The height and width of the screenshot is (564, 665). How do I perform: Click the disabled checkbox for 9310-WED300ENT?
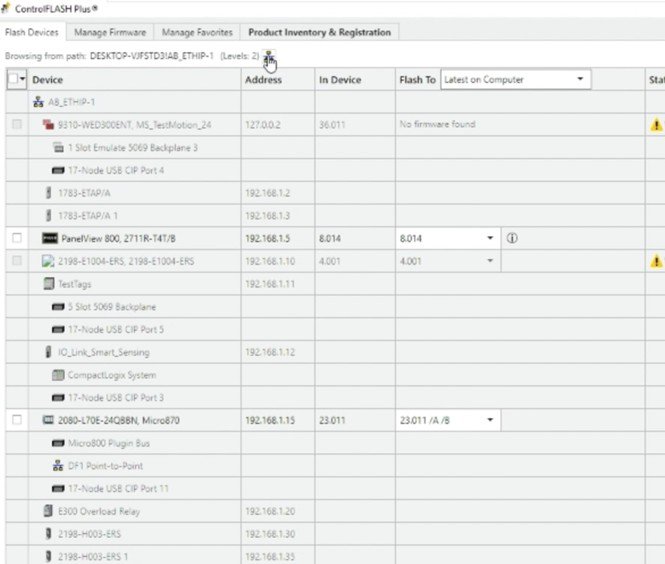17,124
